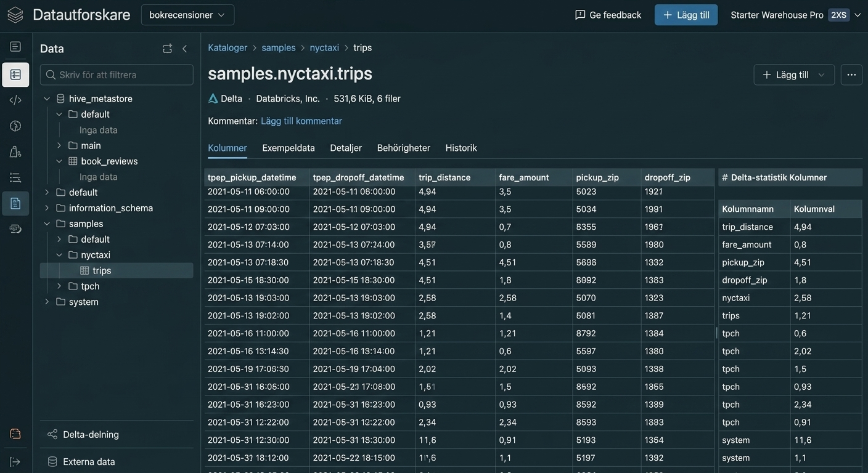Collapse the samples catalog chevron
Image resolution: width=868 pixels, height=473 pixels.
click(47, 224)
